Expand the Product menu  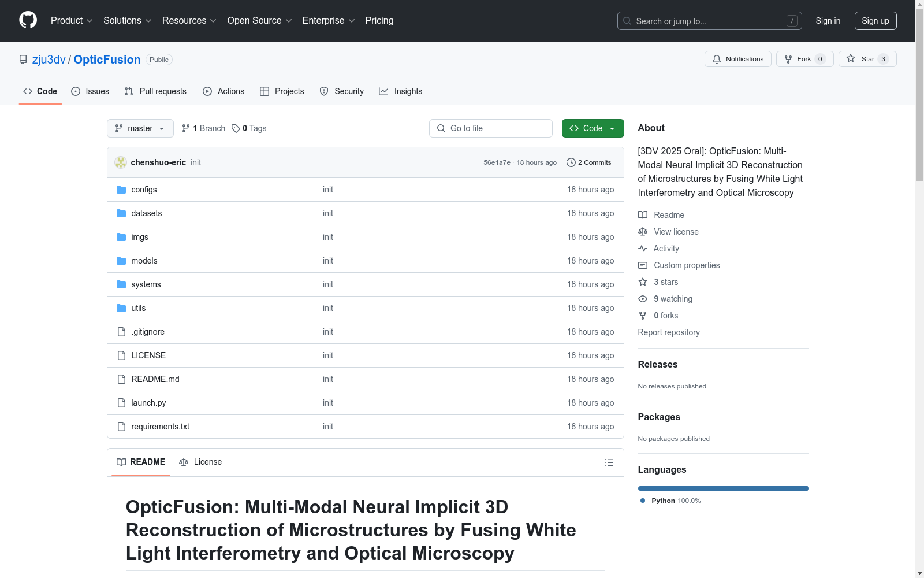[72, 20]
